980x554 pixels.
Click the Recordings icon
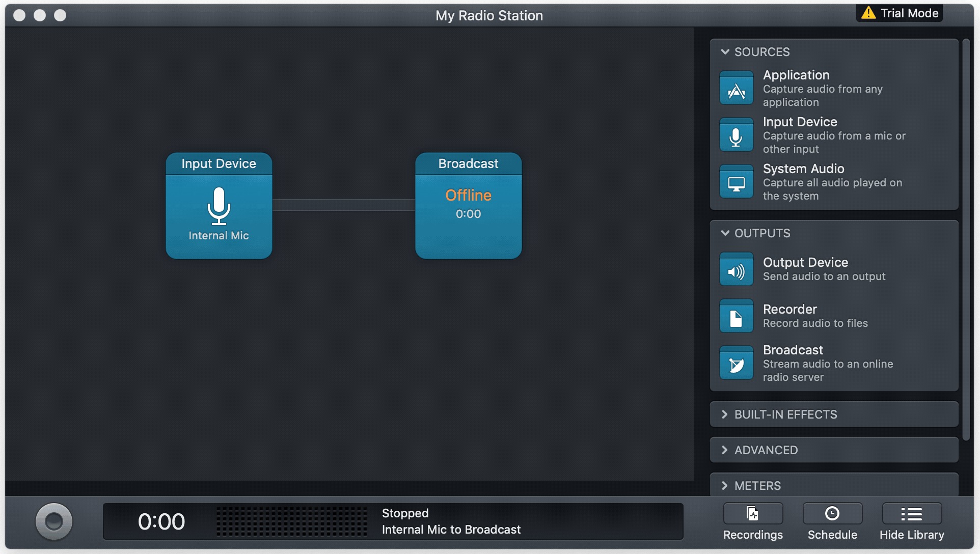point(752,513)
